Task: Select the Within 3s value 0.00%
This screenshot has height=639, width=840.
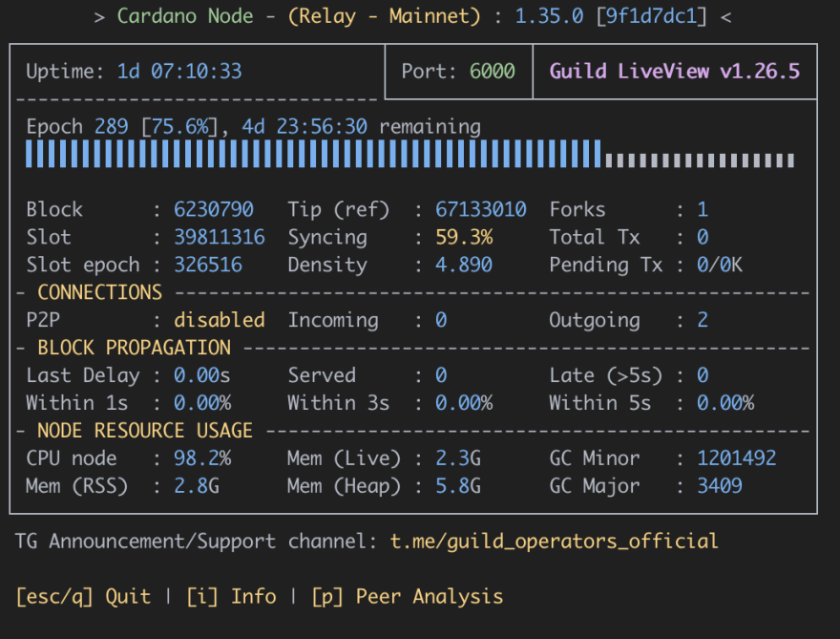Action: tap(464, 402)
